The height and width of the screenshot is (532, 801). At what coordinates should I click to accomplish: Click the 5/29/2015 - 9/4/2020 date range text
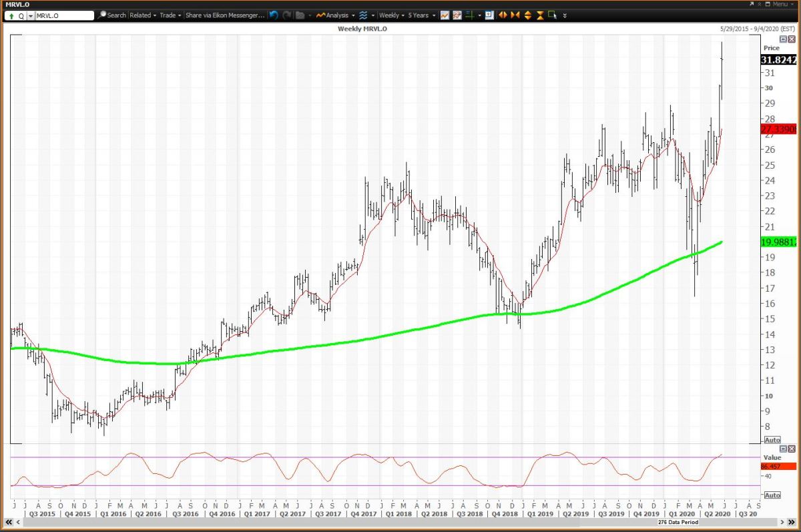pyautogui.click(x=758, y=29)
